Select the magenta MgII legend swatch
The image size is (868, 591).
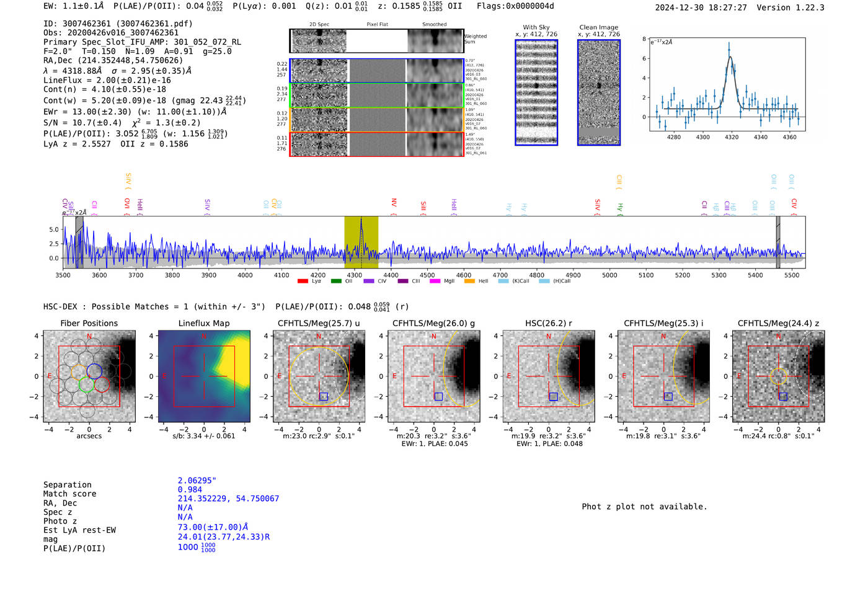(435, 282)
